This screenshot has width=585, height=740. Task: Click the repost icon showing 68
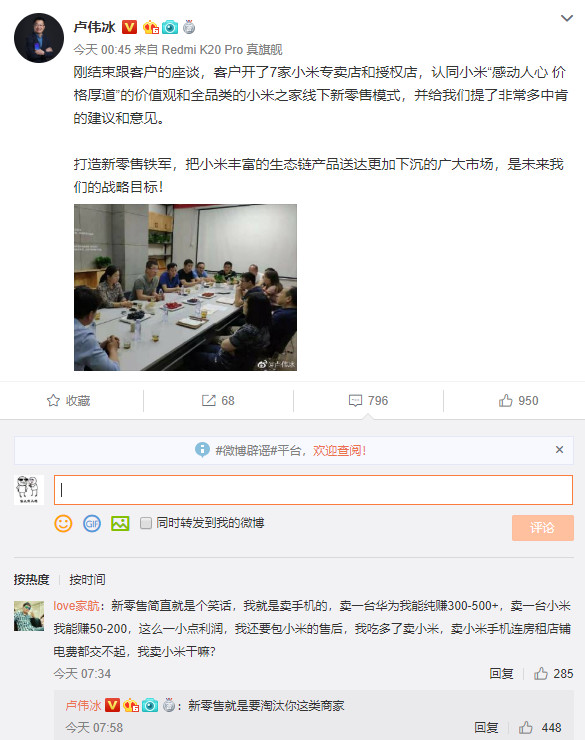(209, 401)
